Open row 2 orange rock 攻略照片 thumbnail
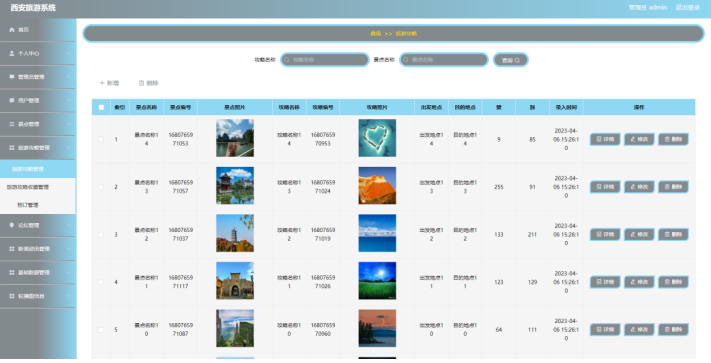 [x=377, y=186]
